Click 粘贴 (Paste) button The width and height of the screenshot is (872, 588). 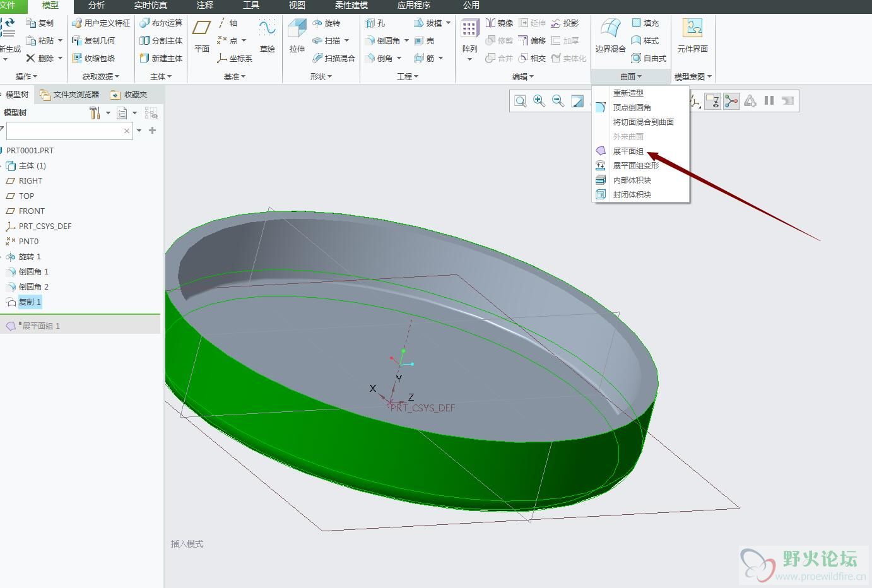point(40,40)
